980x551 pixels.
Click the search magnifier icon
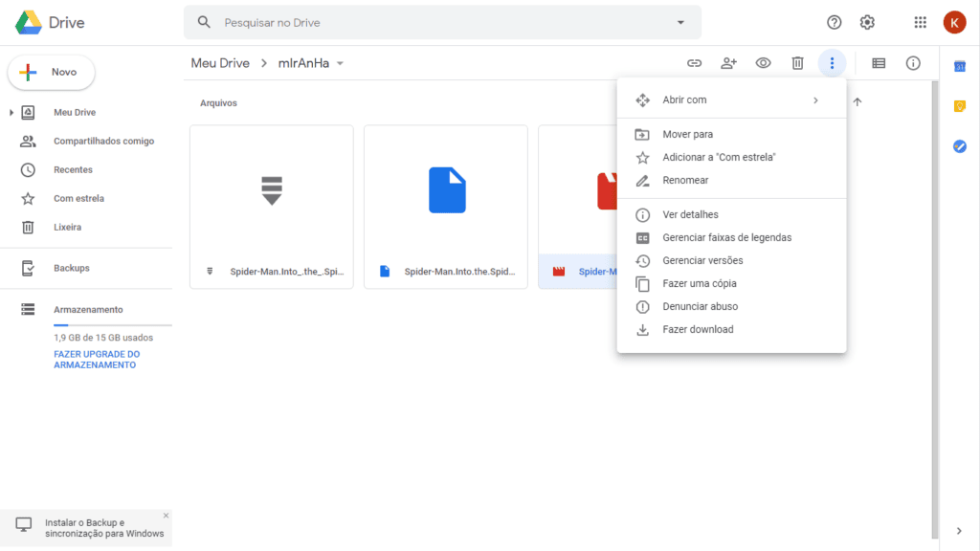[x=204, y=23]
